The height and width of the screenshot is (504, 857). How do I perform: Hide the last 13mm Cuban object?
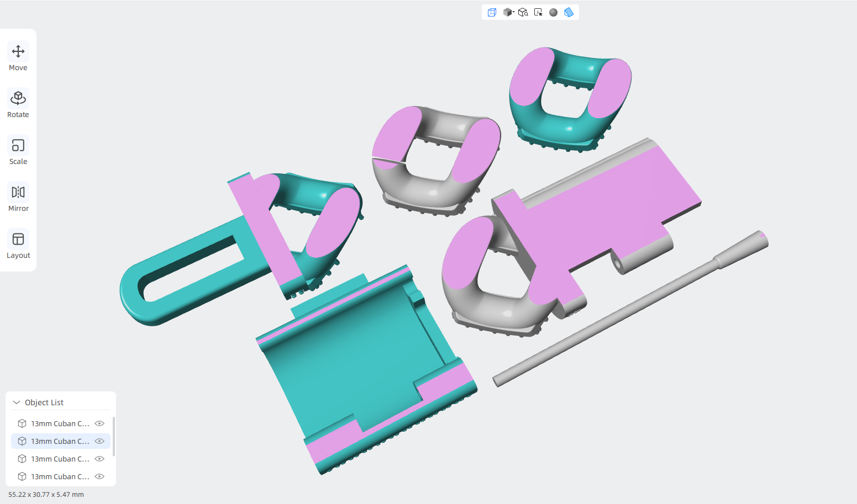pos(99,476)
